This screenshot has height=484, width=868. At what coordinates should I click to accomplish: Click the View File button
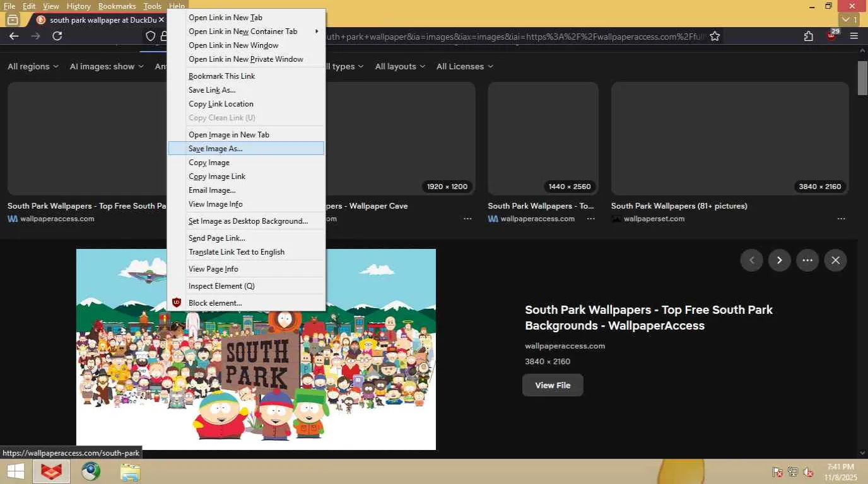[553, 385]
